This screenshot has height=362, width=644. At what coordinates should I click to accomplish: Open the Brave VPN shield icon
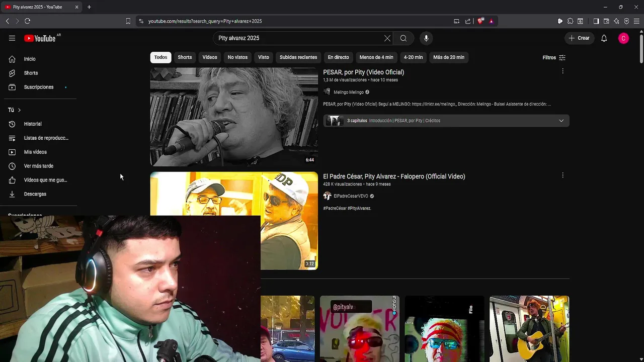pyautogui.click(x=626, y=21)
